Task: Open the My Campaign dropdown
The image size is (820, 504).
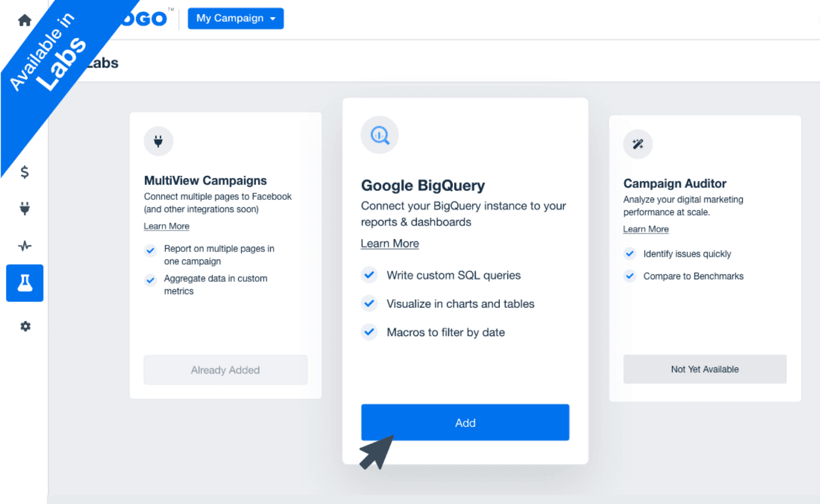Action: tap(235, 18)
